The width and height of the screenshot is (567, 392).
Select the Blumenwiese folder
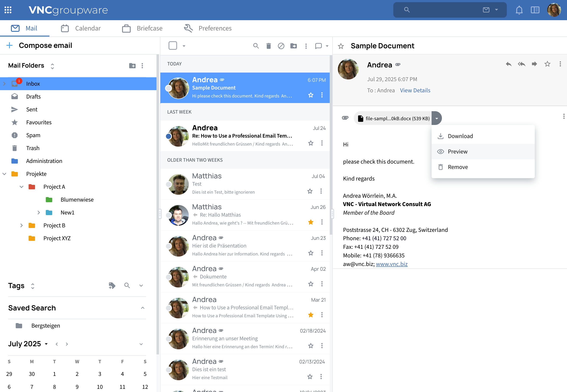point(77,200)
